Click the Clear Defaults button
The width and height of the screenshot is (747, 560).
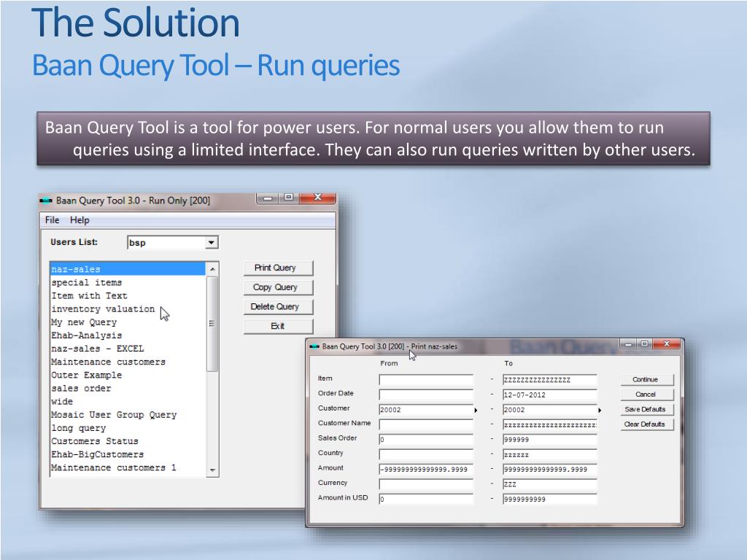click(646, 424)
